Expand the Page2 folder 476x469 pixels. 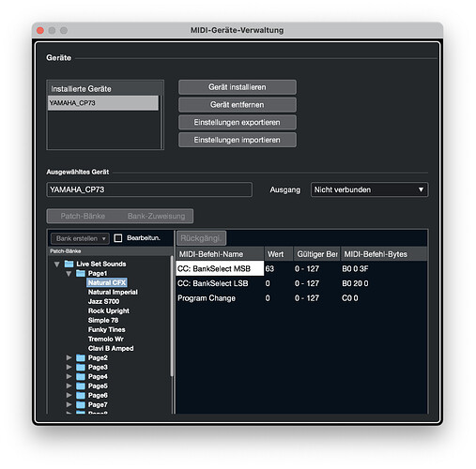tap(69, 357)
